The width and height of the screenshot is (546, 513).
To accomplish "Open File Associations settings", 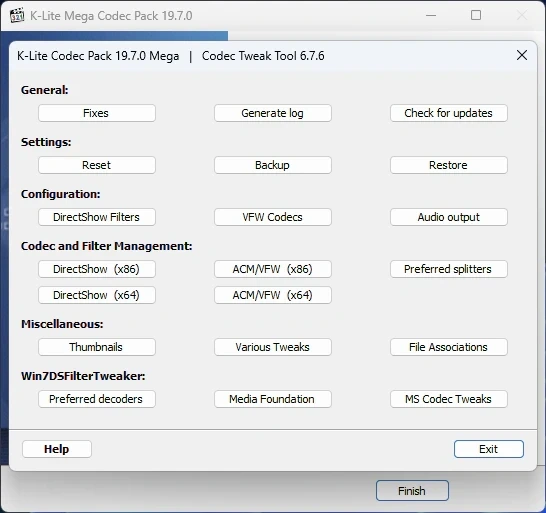I will tap(448, 347).
